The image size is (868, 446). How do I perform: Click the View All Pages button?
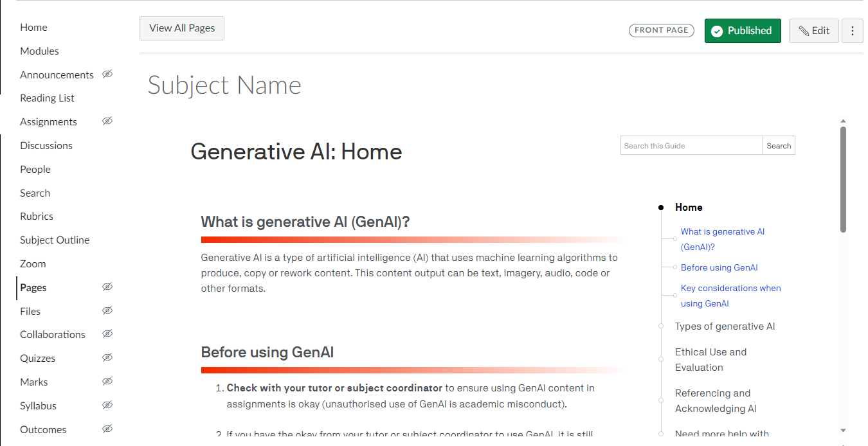(x=182, y=28)
